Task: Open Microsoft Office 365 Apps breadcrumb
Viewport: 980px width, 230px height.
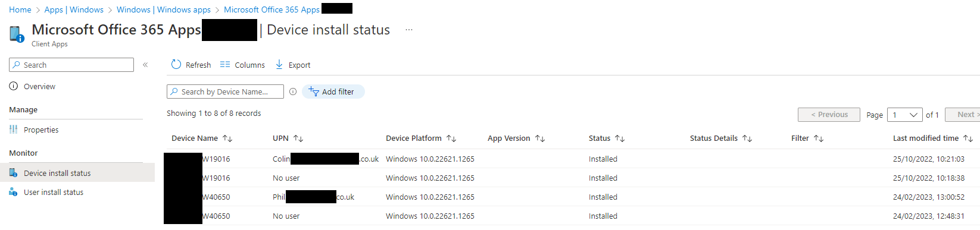Action: click(271, 10)
